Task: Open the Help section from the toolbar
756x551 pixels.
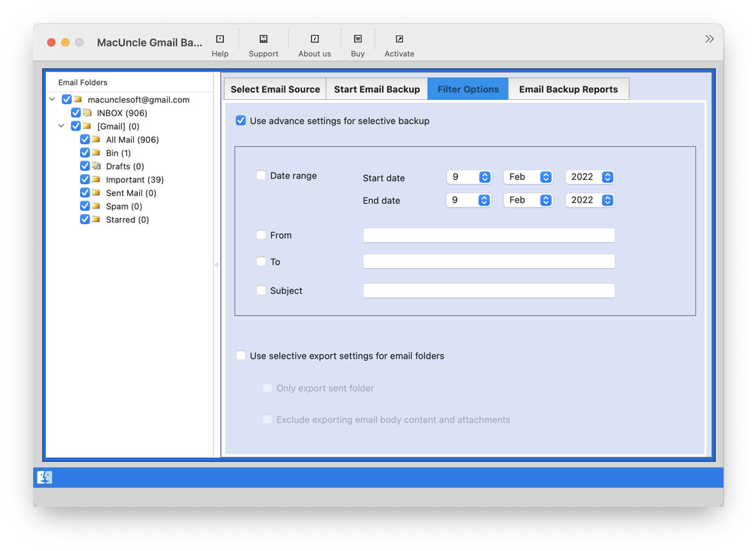Action: (x=219, y=44)
